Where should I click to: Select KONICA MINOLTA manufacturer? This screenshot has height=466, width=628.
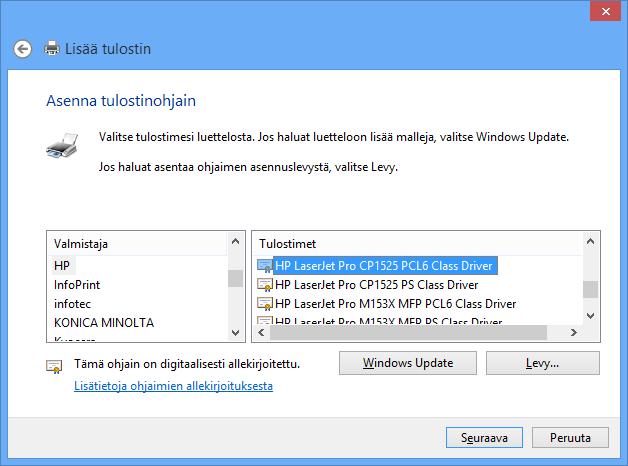(104, 323)
